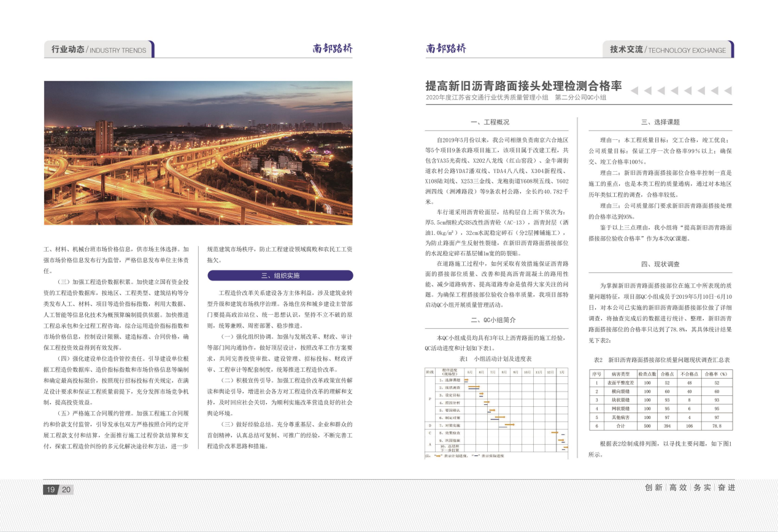Click the '程序进度' header cell in the Gantt chart
Screen dimensions: 778x532
(x=450, y=372)
